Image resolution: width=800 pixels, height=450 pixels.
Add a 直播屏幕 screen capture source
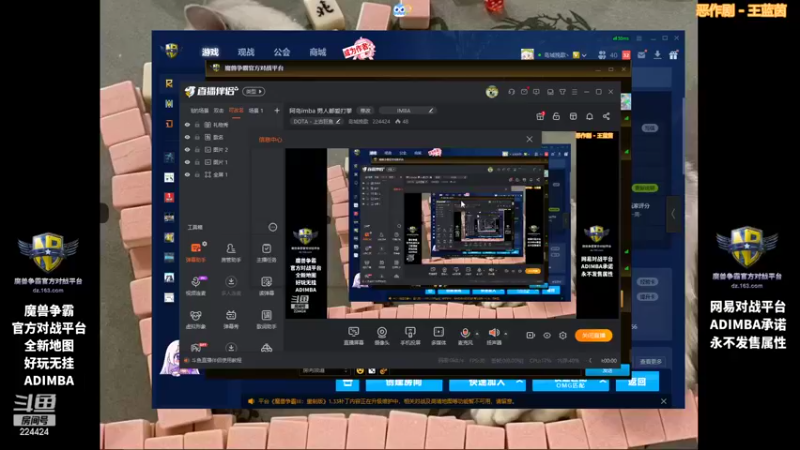353,336
